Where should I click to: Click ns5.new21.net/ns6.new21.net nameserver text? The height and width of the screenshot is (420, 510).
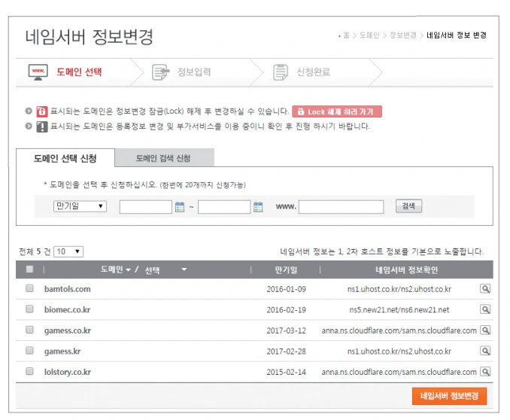(399, 310)
